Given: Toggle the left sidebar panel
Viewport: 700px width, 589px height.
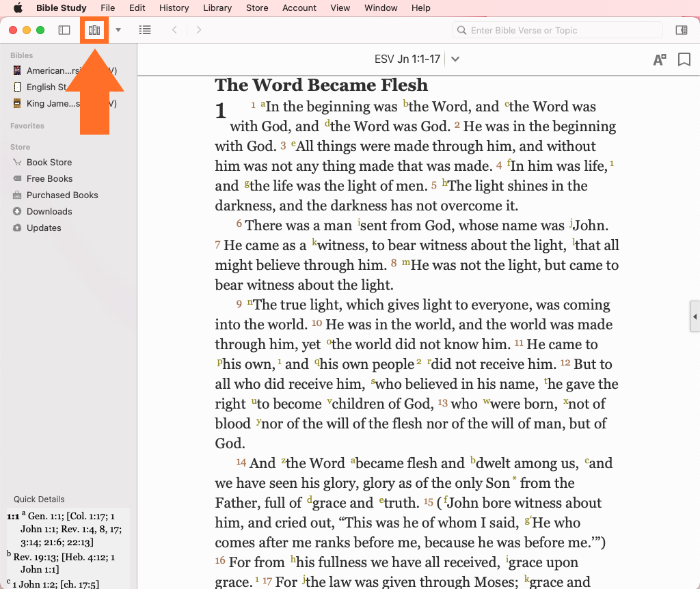Looking at the screenshot, I should click(64, 30).
